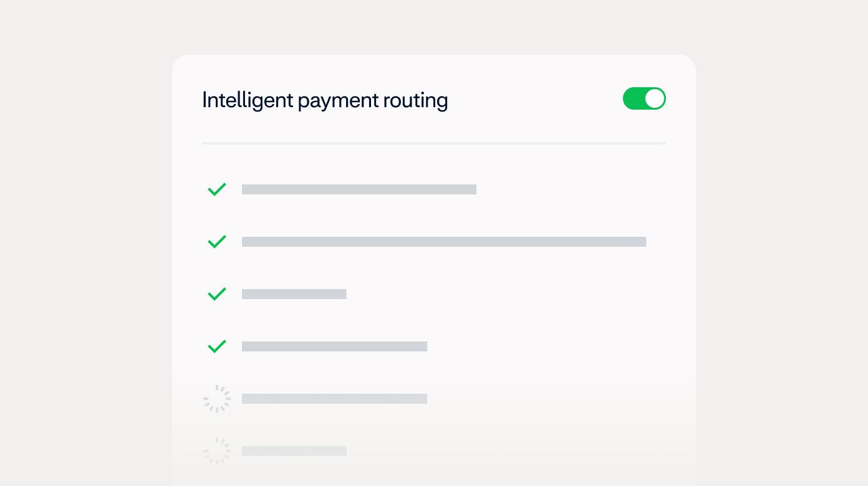Click the first loading spinner icon
The height and width of the screenshot is (486, 868).
tap(217, 399)
